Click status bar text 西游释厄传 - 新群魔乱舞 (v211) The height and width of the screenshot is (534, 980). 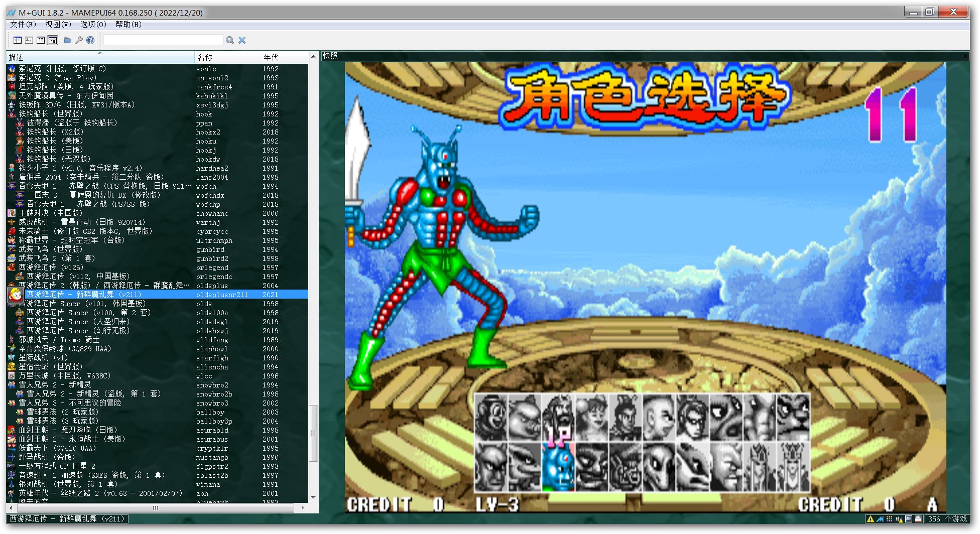click(x=67, y=519)
